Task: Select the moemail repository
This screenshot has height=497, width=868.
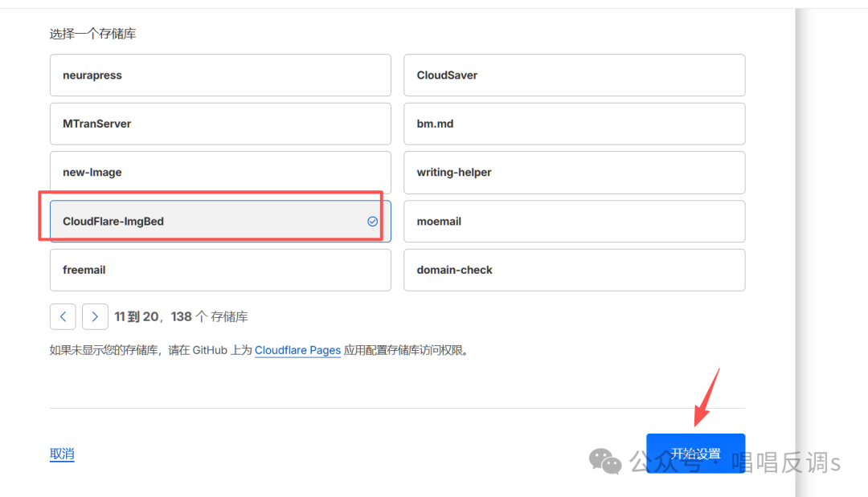Action: (x=574, y=222)
